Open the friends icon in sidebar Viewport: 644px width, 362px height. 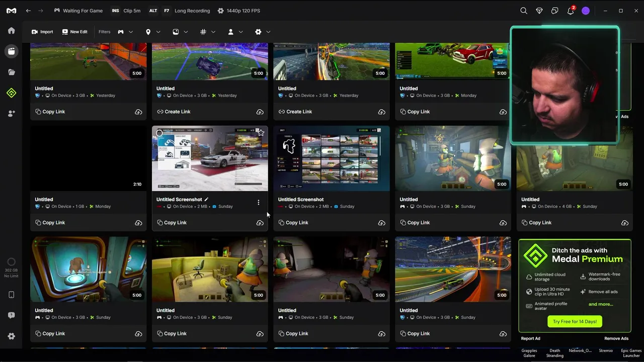coord(11,114)
